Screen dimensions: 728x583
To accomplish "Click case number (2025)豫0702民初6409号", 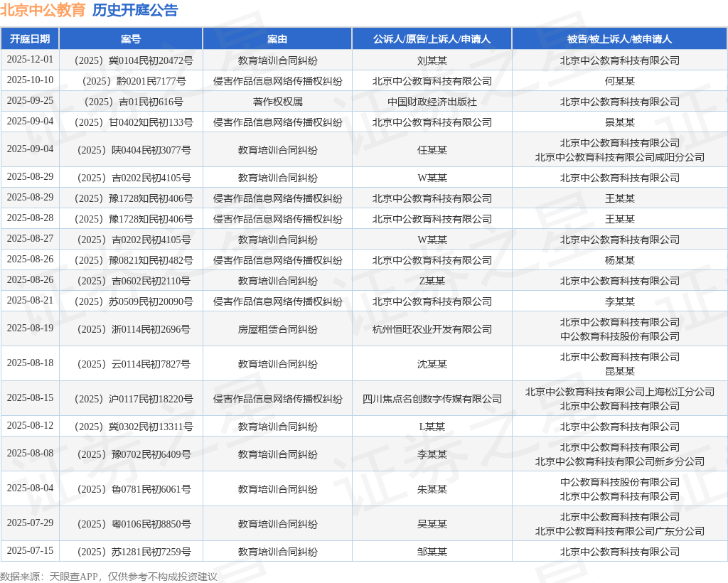I will coord(133,454).
